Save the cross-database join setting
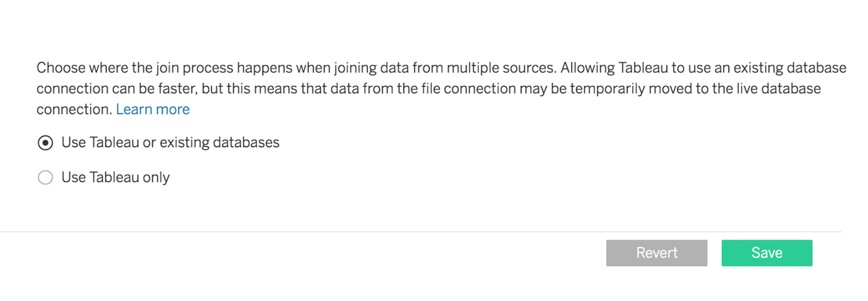 click(x=766, y=253)
